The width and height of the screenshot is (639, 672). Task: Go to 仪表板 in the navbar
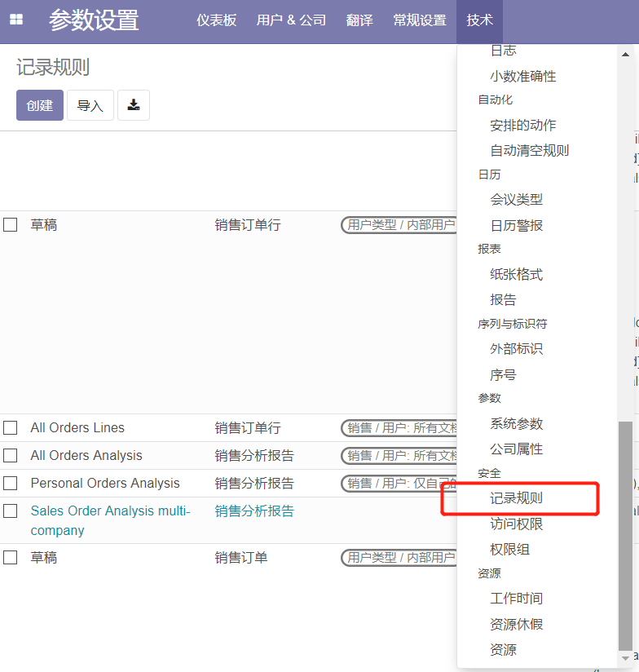217,20
